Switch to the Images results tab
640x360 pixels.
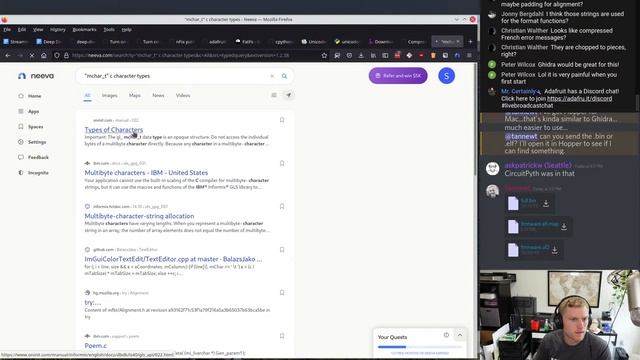pyautogui.click(x=109, y=95)
